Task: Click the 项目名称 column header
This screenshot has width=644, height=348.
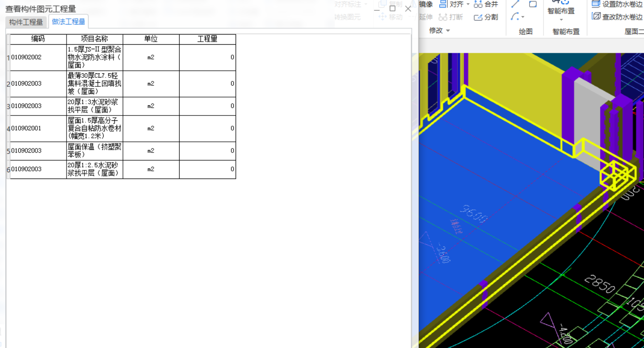Action: click(95, 39)
